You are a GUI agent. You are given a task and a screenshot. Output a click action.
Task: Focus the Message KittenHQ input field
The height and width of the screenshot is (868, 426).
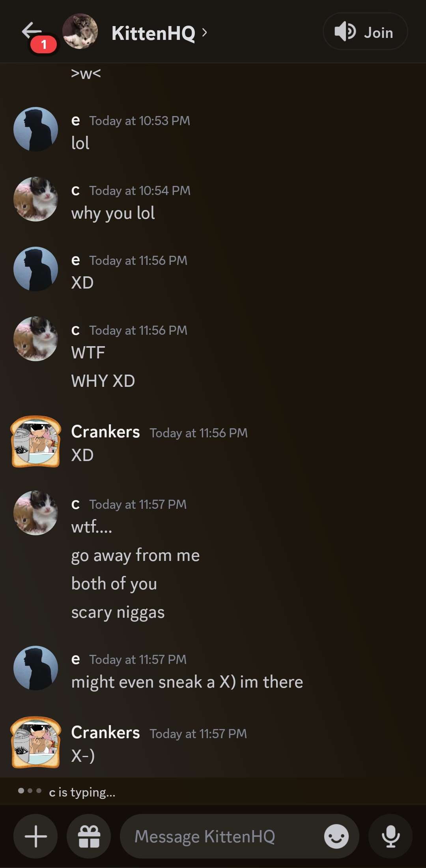[x=239, y=836]
